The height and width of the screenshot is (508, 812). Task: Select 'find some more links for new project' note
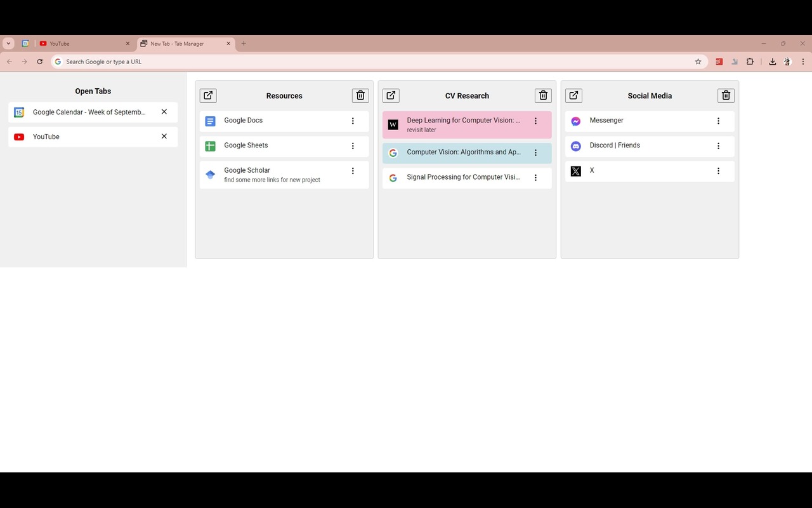[272, 180]
